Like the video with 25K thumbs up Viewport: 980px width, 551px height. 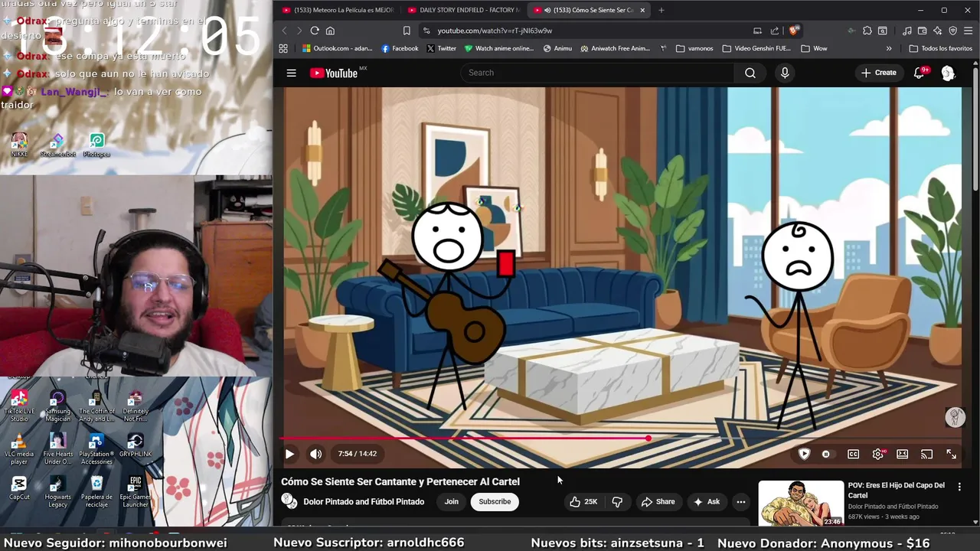(583, 502)
